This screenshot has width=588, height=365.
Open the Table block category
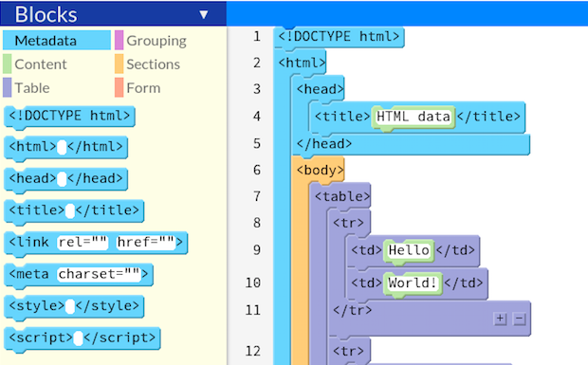[32, 87]
